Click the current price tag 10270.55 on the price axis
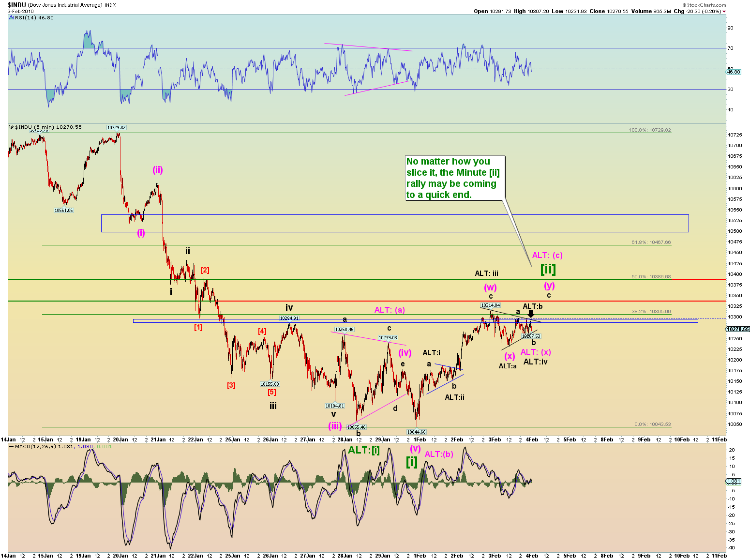The width and height of the screenshot is (750, 560). [737, 329]
